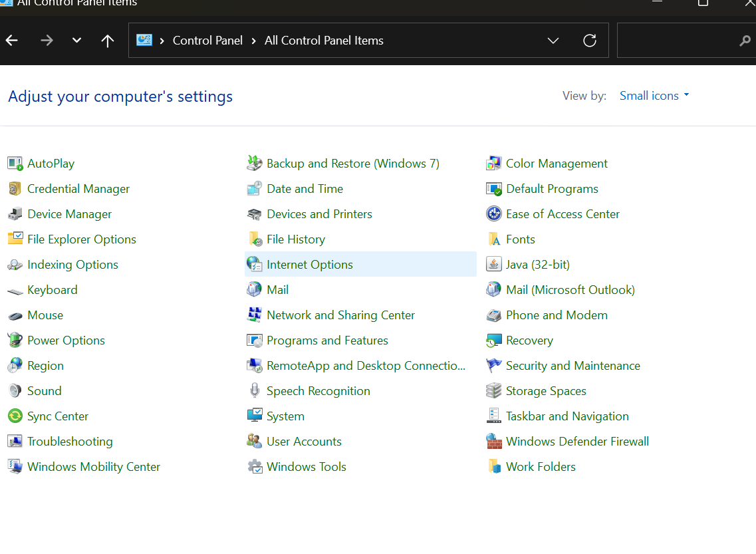Open the Default Programs link

(x=552, y=188)
